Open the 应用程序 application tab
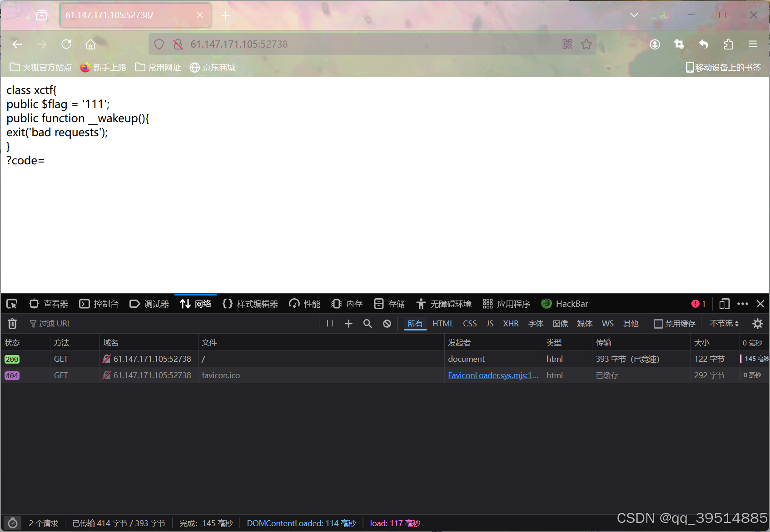The width and height of the screenshot is (770, 532). (x=507, y=304)
